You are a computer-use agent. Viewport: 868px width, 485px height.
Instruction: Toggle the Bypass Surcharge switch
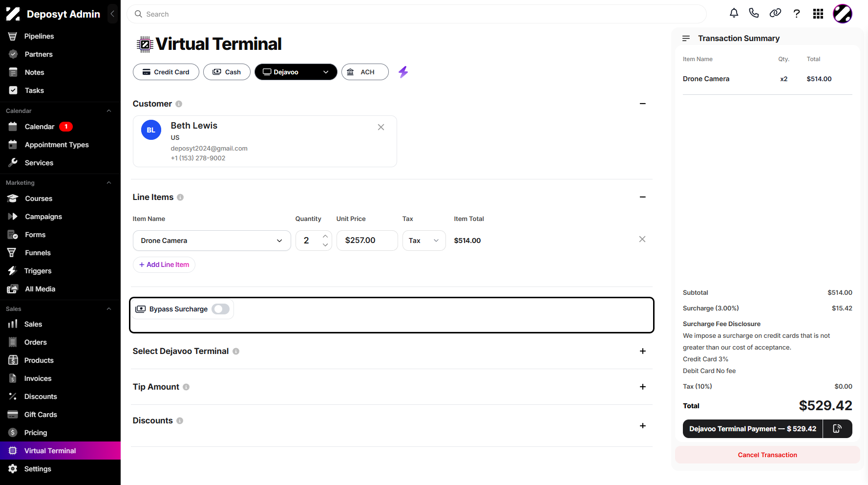point(221,309)
